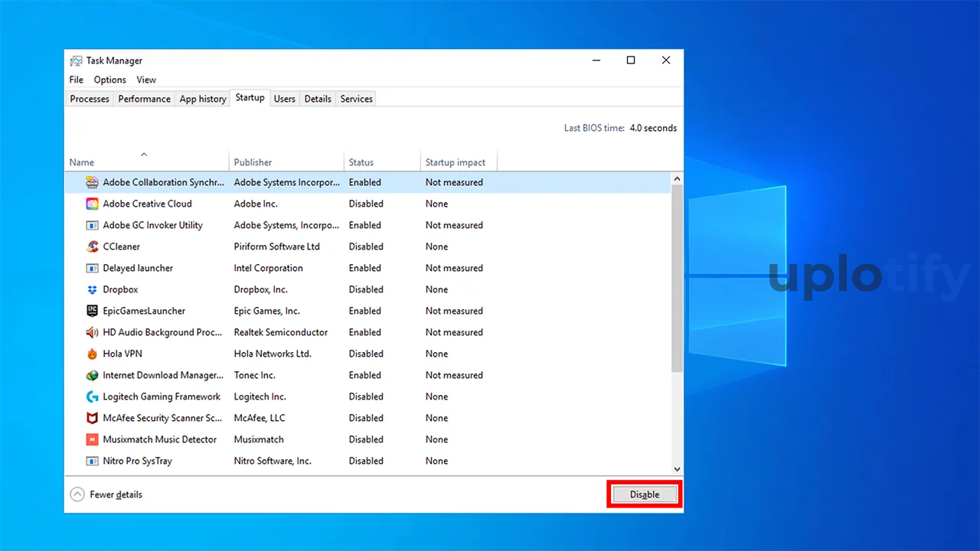Select the Adobe Collaboration Synchr... row name

point(164,182)
